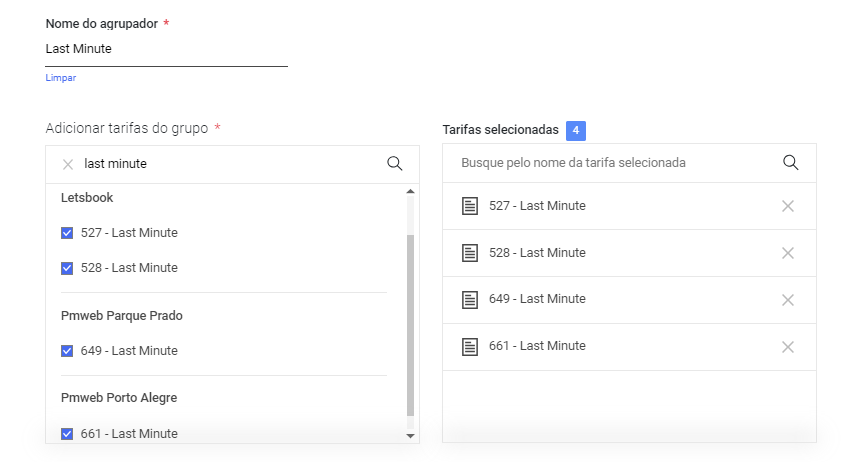Toggle the 649 - Last Minute checkbox
The width and height of the screenshot is (861, 462).
click(67, 351)
